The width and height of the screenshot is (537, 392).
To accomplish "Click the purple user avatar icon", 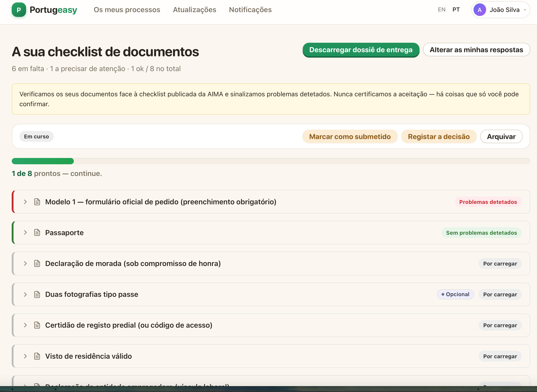I will [480, 10].
